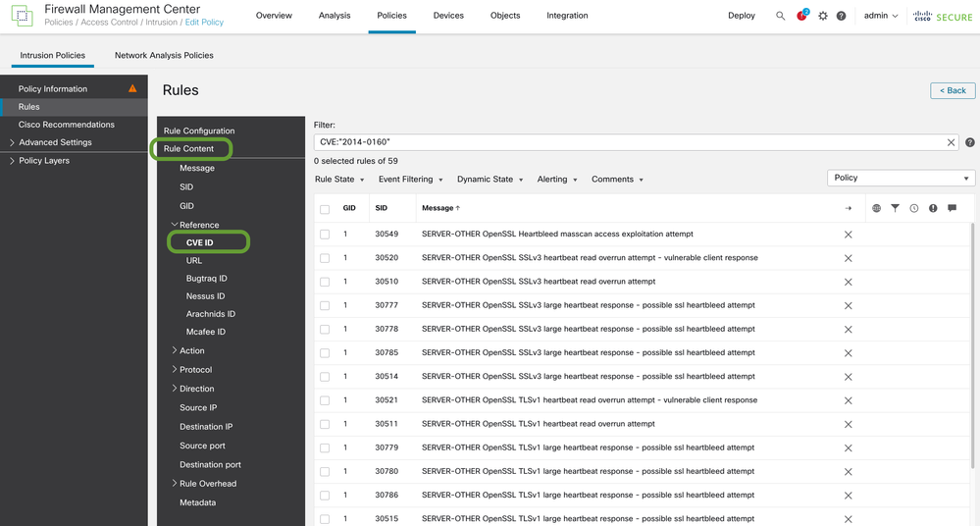Click the arrow column header icon

click(849, 208)
